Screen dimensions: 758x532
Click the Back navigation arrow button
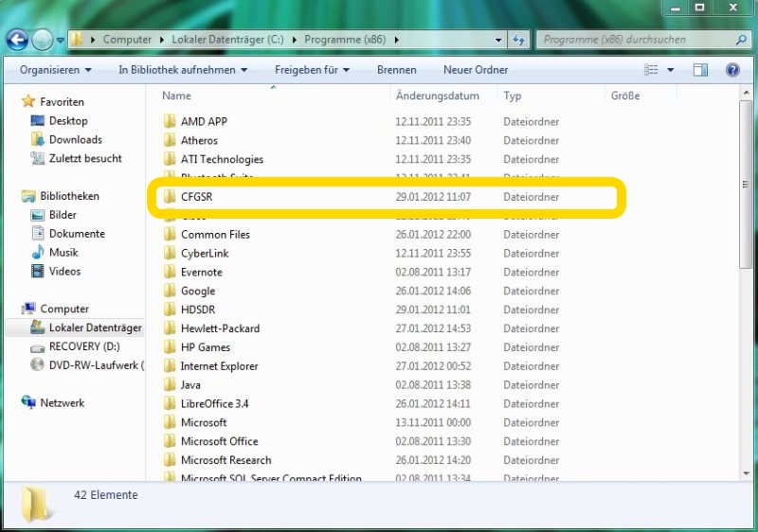click(17, 40)
